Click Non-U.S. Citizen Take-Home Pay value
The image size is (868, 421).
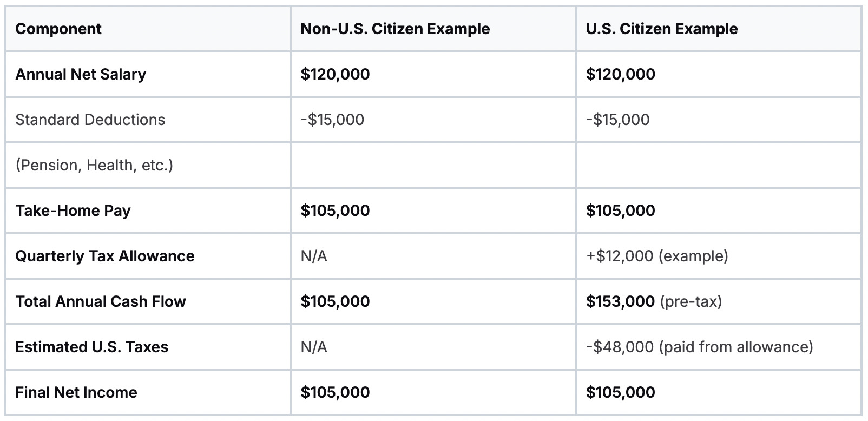[335, 210]
